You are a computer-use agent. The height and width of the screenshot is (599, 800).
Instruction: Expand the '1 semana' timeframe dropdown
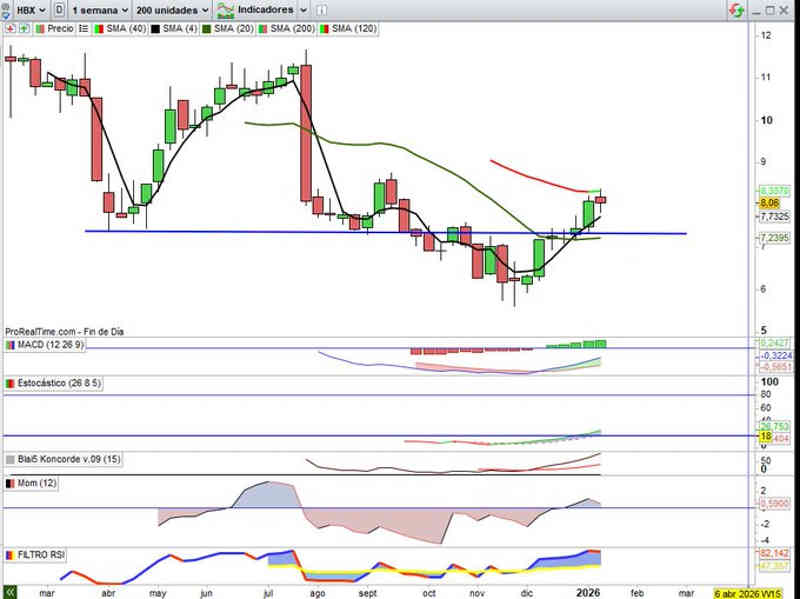[x=100, y=10]
